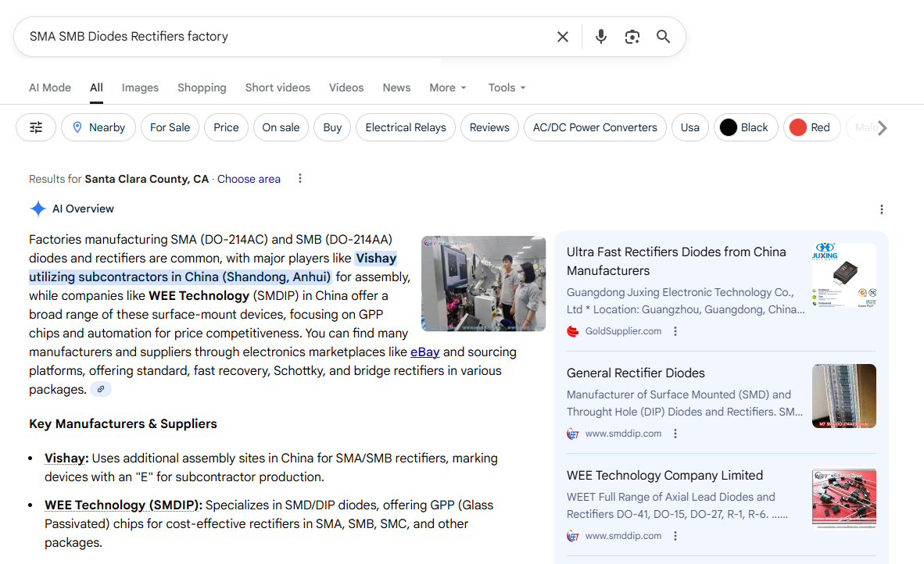This screenshot has height=564, width=924.
Task: Click the link icon after the AI Overview paragraph
Action: [101, 388]
